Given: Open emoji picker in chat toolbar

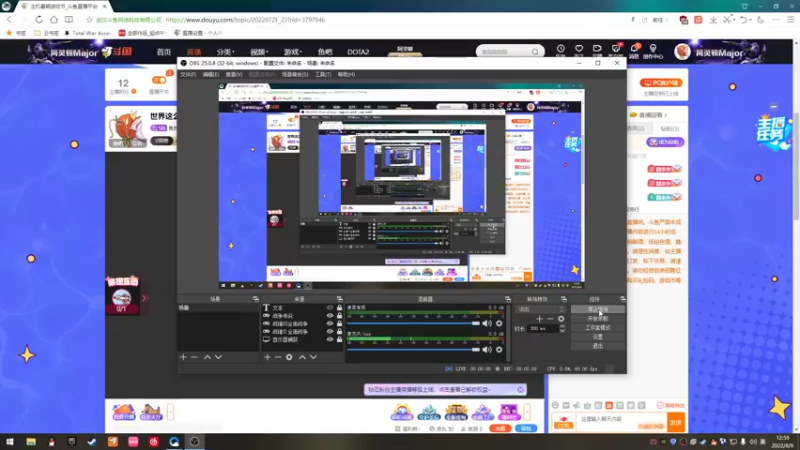Looking at the screenshot, I should tap(555, 405).
